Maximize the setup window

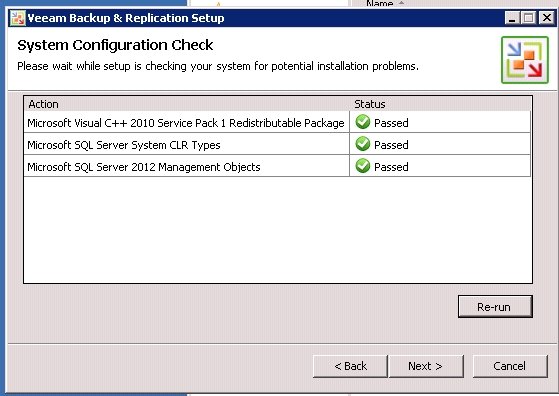point(529,18)
